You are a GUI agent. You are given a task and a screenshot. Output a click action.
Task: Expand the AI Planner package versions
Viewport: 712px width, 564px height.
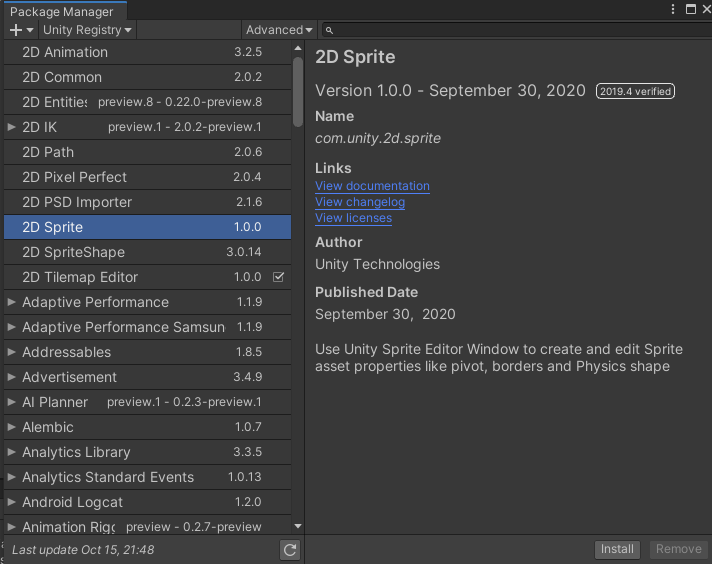12,402
